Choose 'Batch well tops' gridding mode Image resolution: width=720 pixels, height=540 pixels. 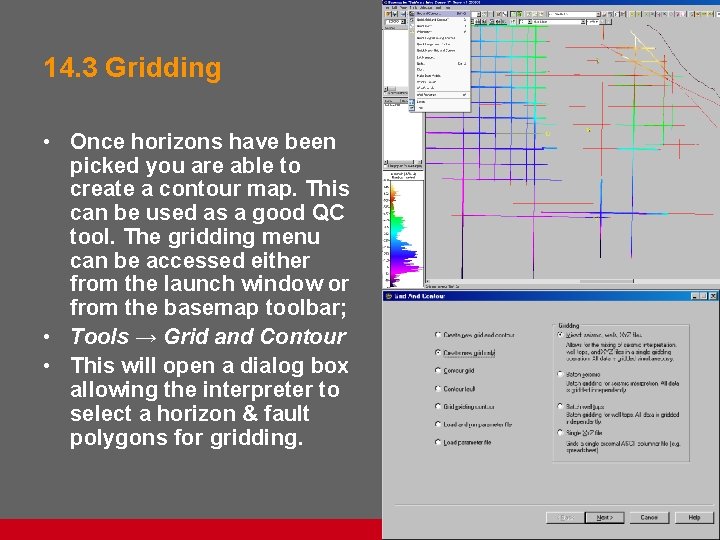point(581,406)
